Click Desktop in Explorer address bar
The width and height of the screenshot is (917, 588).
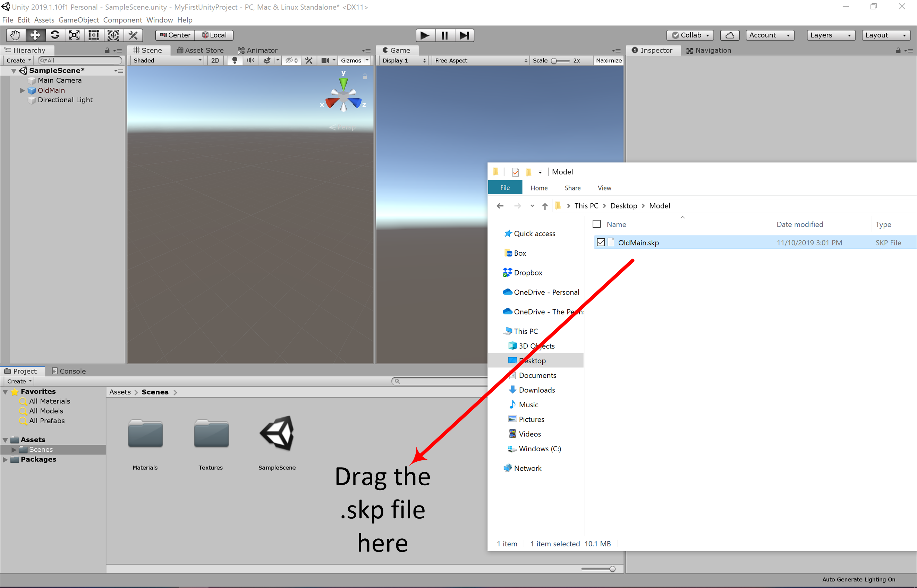pyautogui.click(x=624, y=206)
